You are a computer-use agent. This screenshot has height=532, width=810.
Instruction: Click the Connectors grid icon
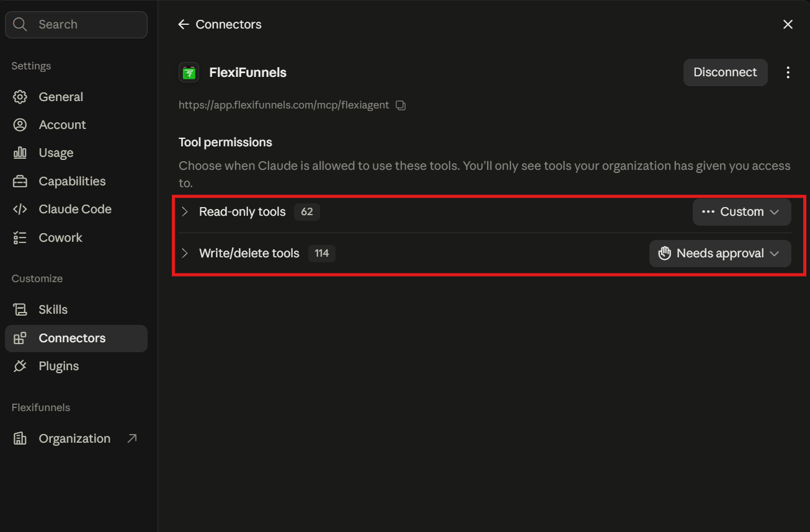tap(20, 338)
